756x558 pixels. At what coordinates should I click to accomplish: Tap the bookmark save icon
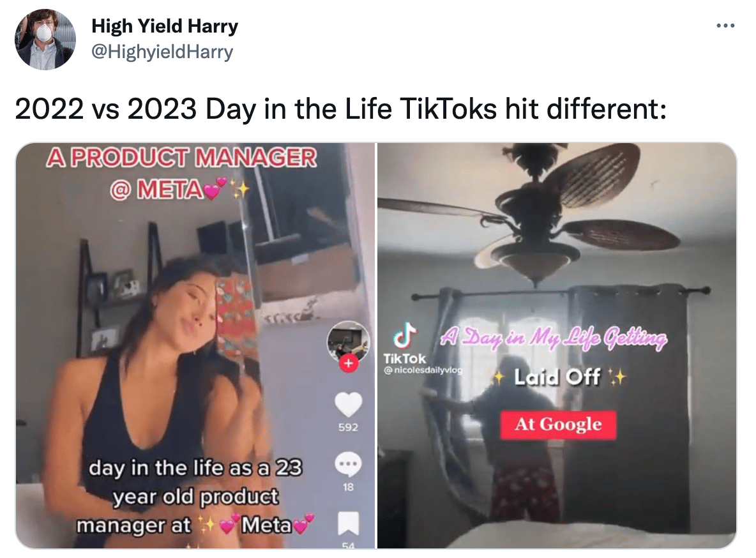click(348, 524)
